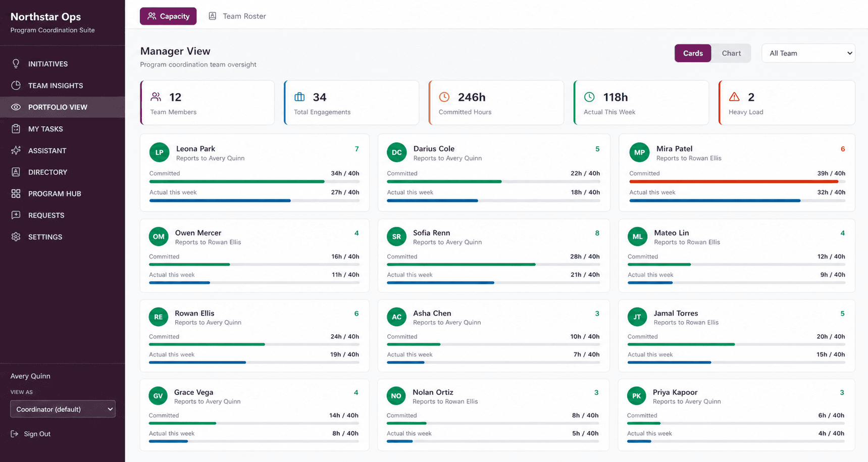Viewport: 868px width, 462px height.
Task: Click the Committed Hours clock icon
Action: (x=444, y=96)
